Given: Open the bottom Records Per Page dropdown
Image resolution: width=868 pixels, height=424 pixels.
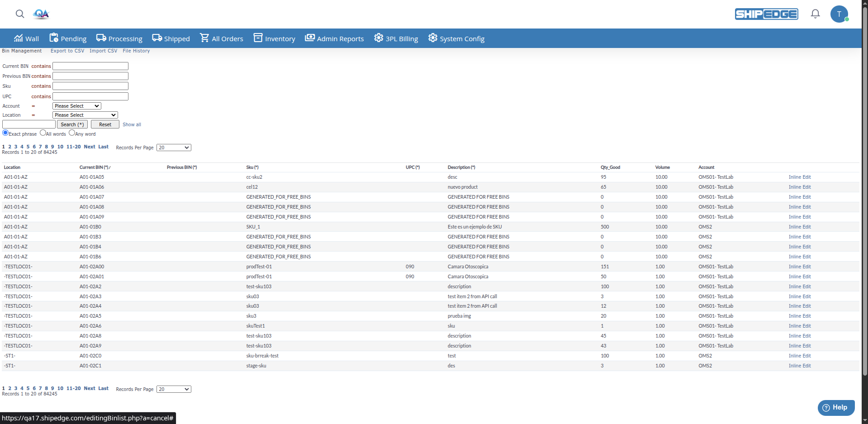Looking at the screenshot, I should click(x=174, y=389).
